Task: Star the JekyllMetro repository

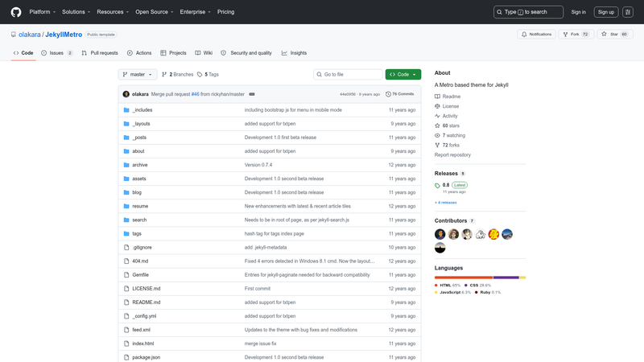Action: [615, 34]
